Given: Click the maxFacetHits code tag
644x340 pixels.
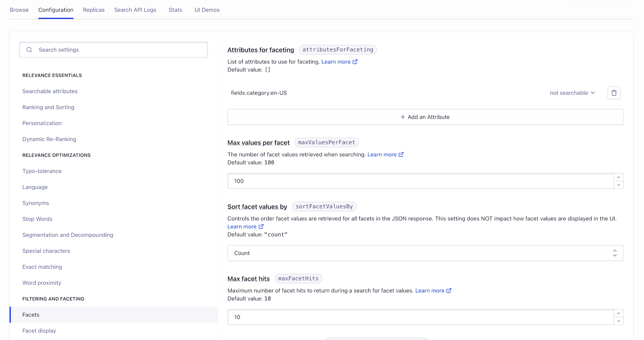Looking at the screenshot, I should pyautogui.click(x=298, y=278).
